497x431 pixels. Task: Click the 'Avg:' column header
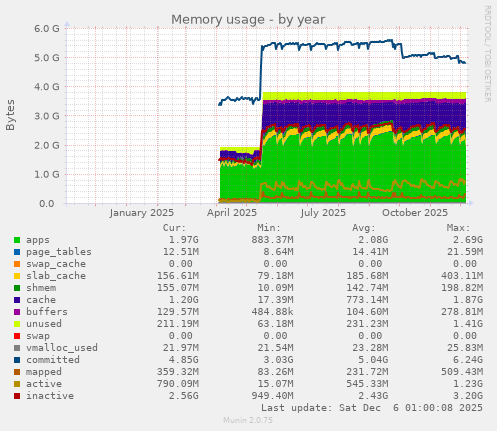[364, 228]
